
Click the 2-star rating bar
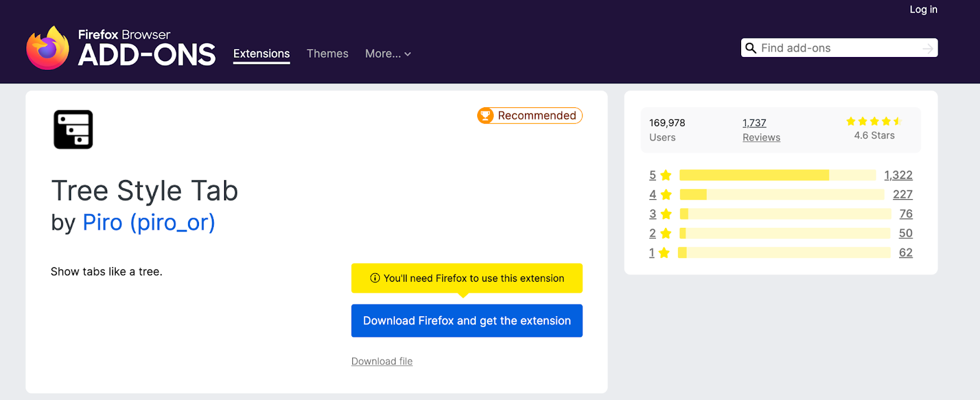[x=785, y=233]
